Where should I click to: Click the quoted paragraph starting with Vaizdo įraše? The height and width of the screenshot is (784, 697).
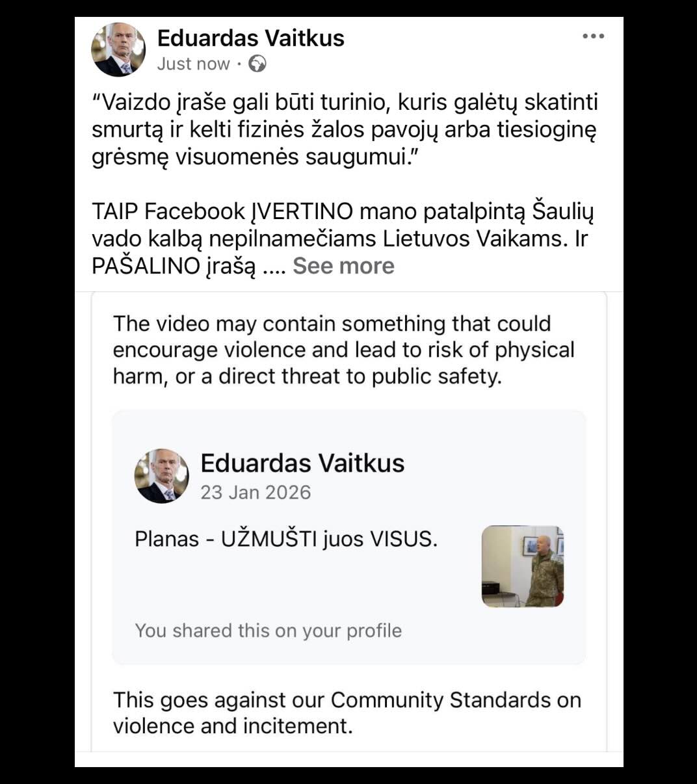coord(345,129)
